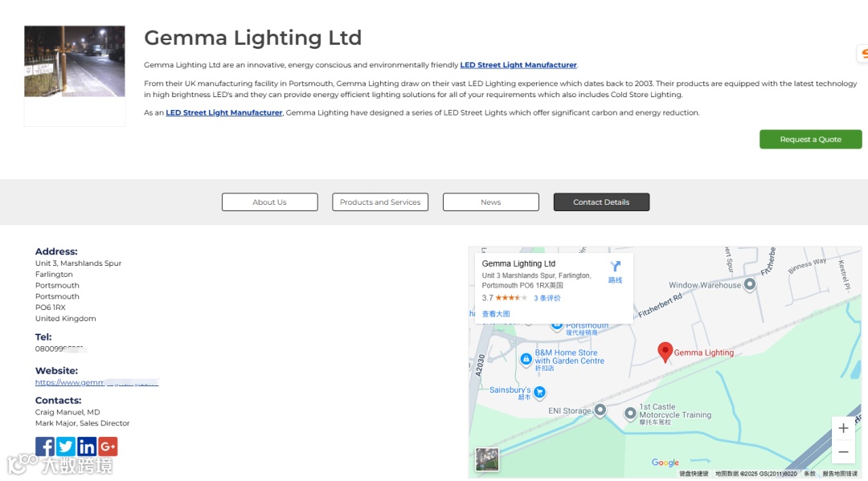The image size is (868, 481).
Task: Open the Google Plus social icon
Action: click(108, 446)
